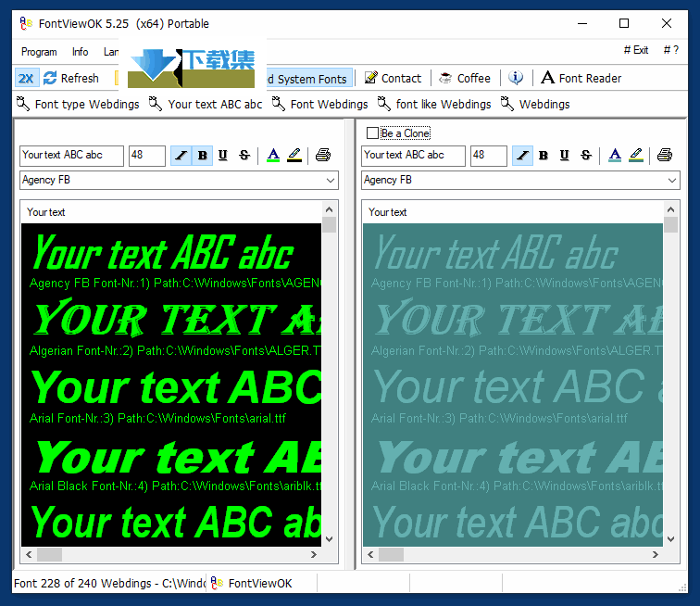The width and height of the screenshot is (700, 606).
Task: Search 'Font Webdings' link
Action: tap(320, 104)
